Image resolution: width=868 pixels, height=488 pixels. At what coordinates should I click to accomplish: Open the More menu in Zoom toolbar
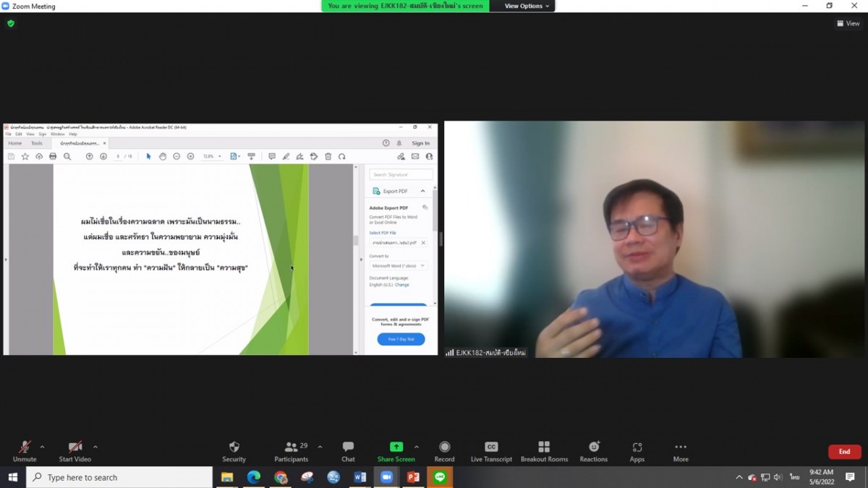coord(680,451)
